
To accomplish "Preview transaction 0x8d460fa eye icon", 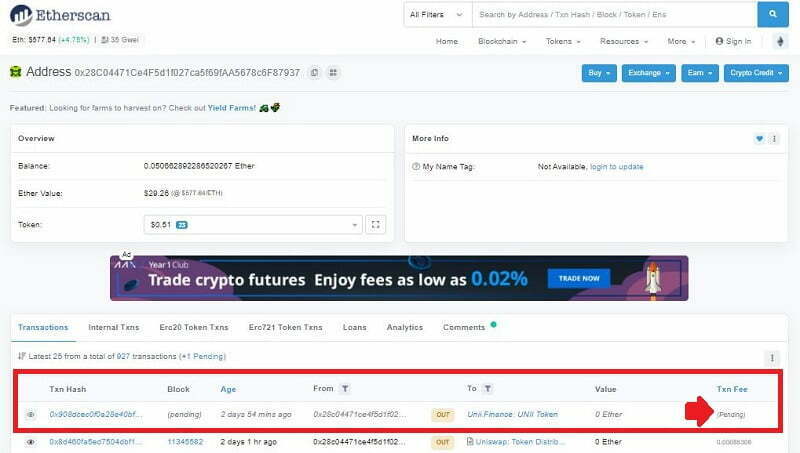I will point(31,442).
